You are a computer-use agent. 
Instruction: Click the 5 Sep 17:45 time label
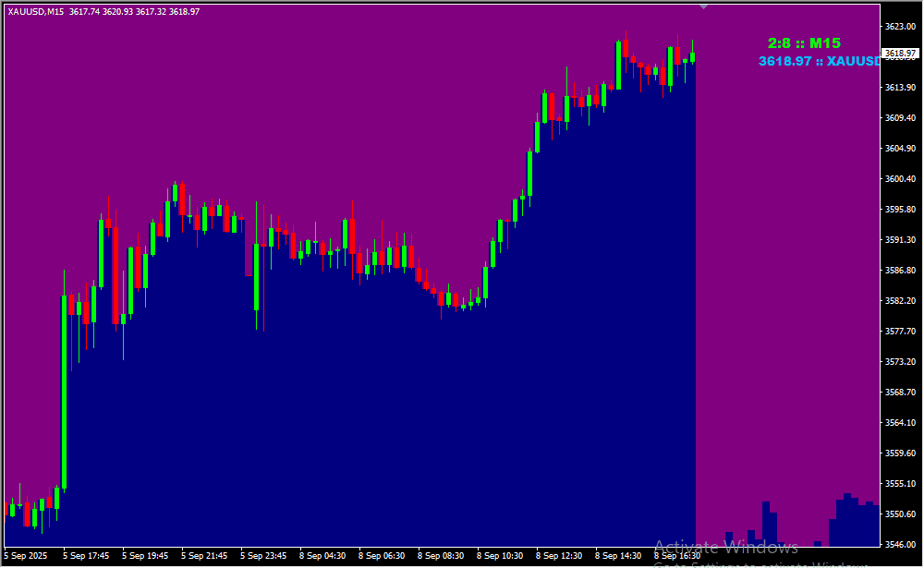tap(86, 556)
